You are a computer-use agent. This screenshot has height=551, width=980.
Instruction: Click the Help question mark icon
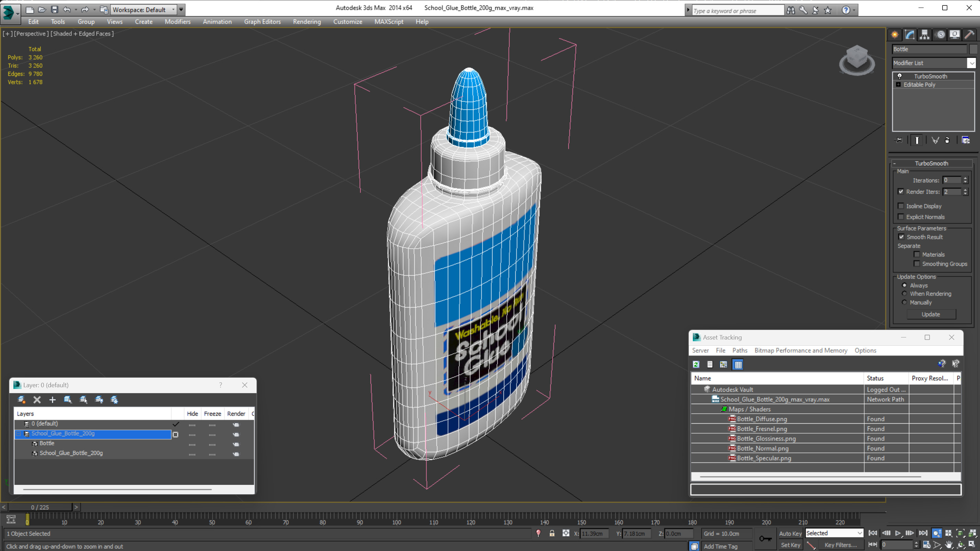[845, 10]
